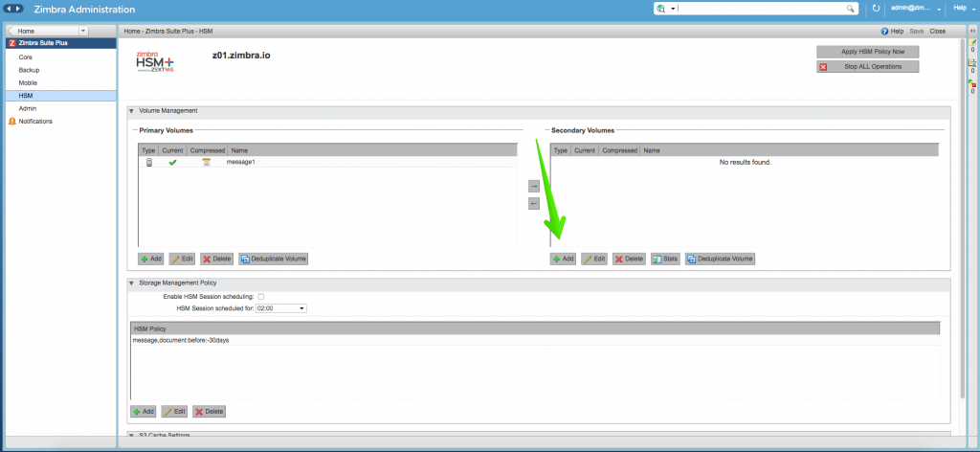Open the HSM Session scheduled time dropdown
Screen dimensions: 980x452
click(281, 308)
